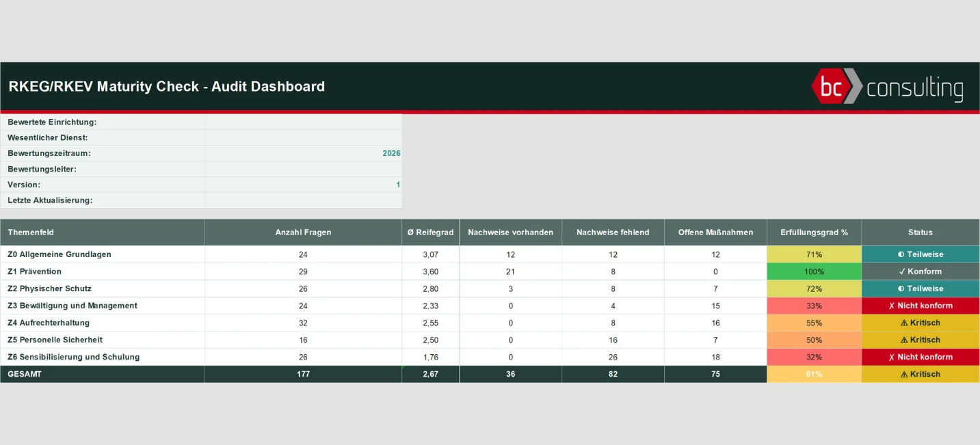Viewport: 980px width, 445px height.
Task: Click the empty field next to Wesentlicher Dienst
Action: (x=303, y=138)
